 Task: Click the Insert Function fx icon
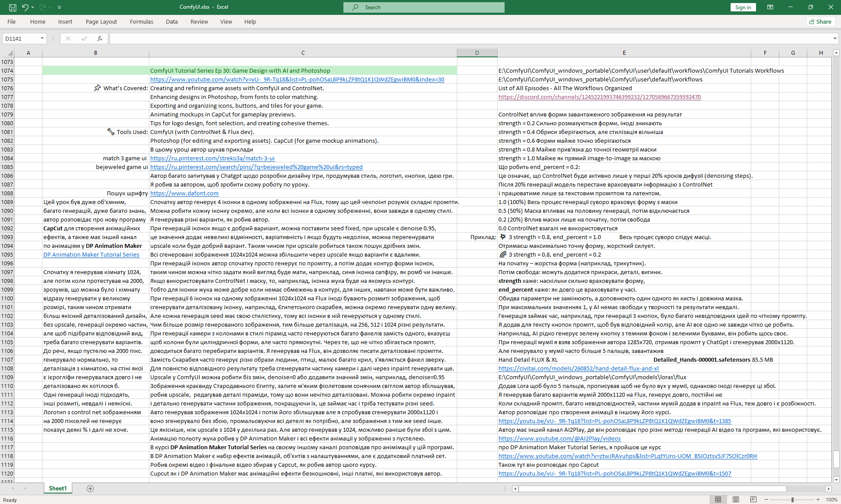coord(100,39)
